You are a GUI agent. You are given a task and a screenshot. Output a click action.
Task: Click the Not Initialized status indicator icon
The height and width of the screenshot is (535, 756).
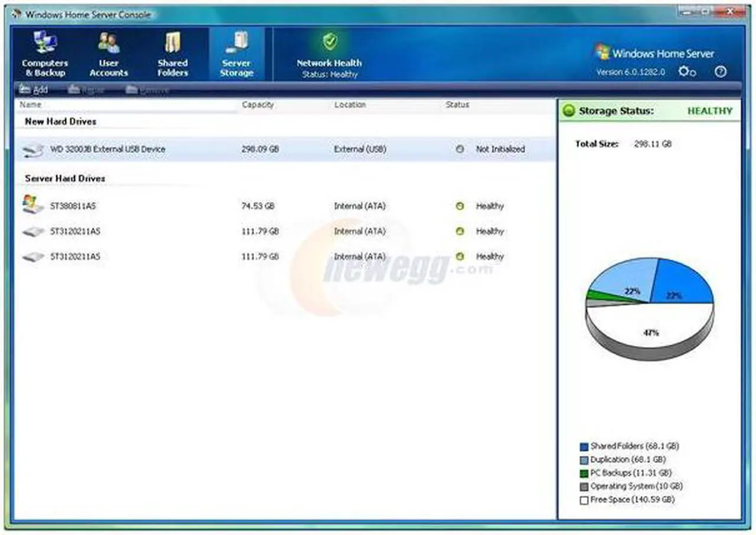460,149
